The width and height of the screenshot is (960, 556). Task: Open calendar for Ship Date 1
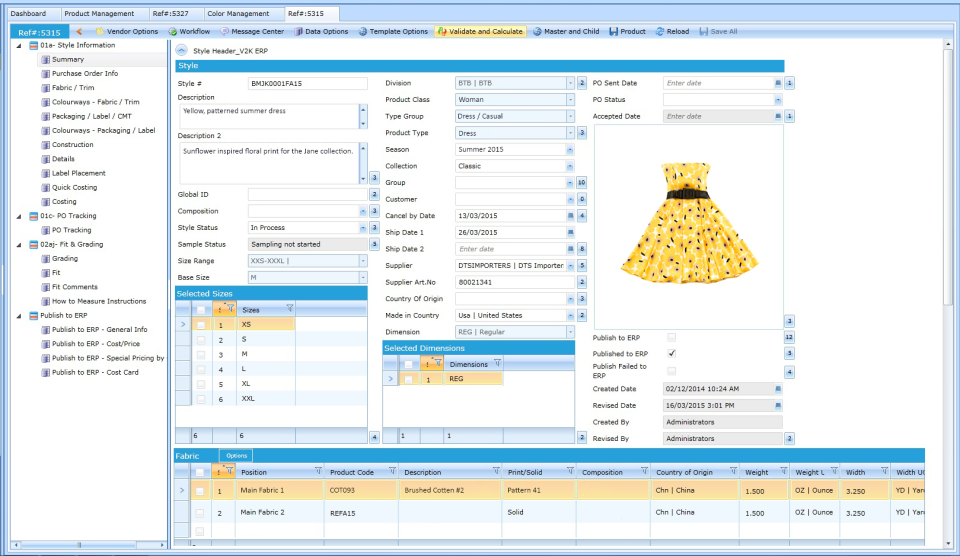571,232
